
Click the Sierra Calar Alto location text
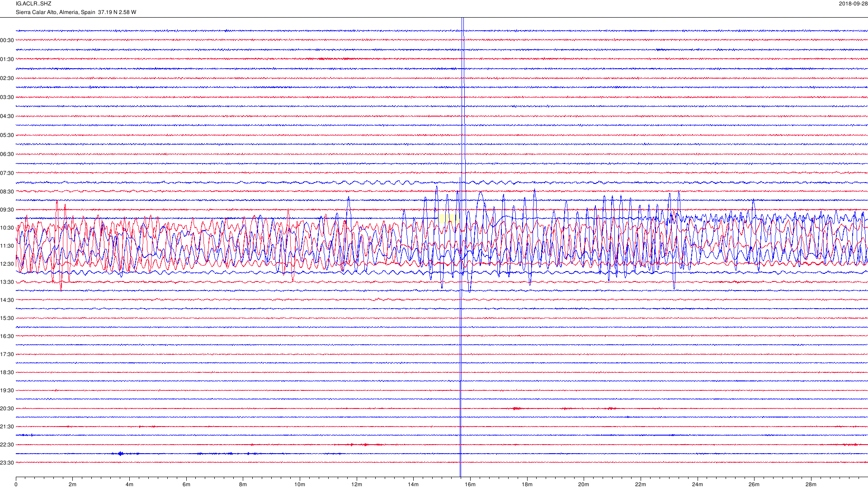pyautogui.click(x=75, y=12)
